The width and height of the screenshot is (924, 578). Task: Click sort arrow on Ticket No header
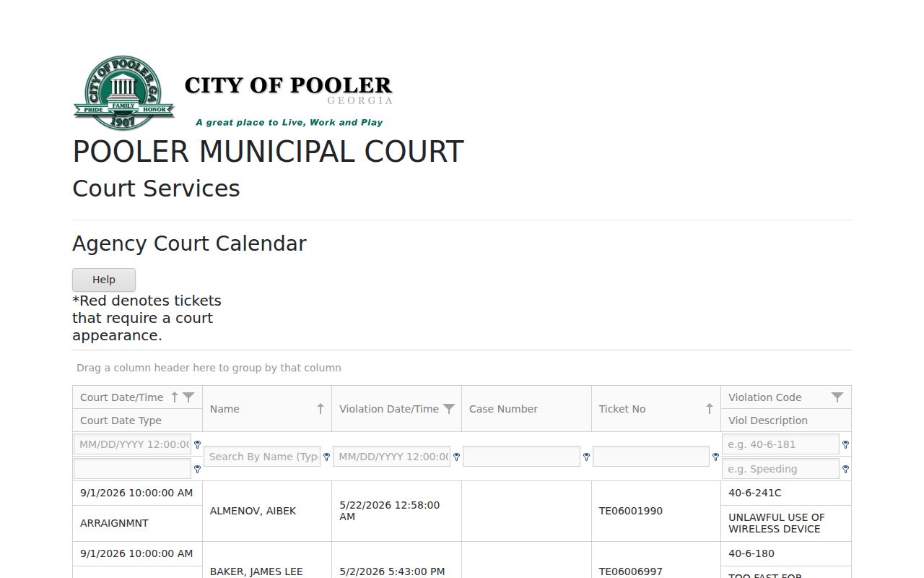pyautogui.click(x=710, y=409)
